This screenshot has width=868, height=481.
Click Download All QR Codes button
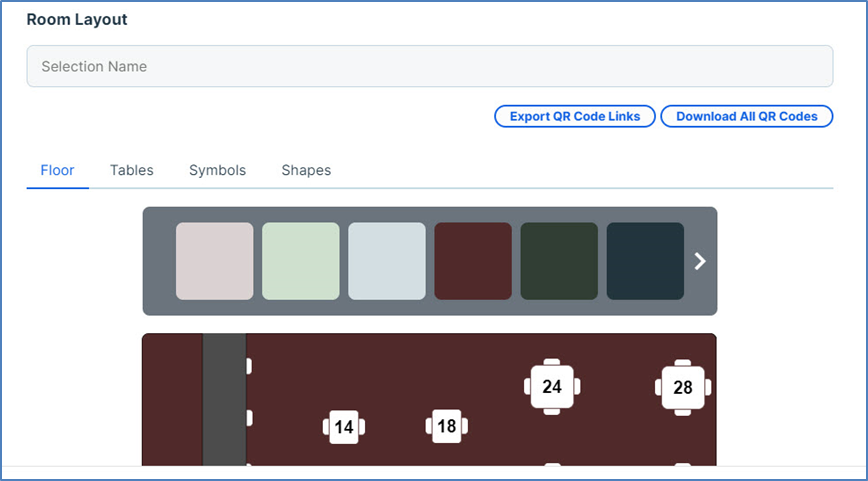(x=747, y=116)
